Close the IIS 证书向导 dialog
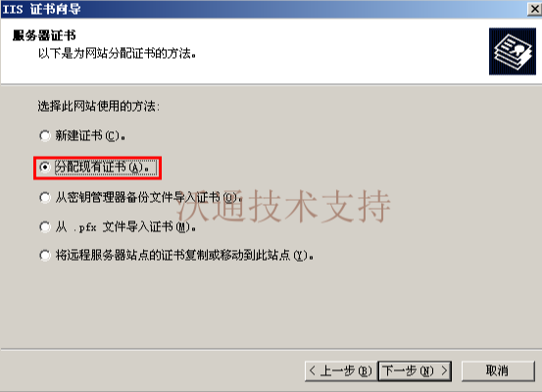The width and height of the screenshot is (542, 392). pyautogui.click(x=534, y=9)
